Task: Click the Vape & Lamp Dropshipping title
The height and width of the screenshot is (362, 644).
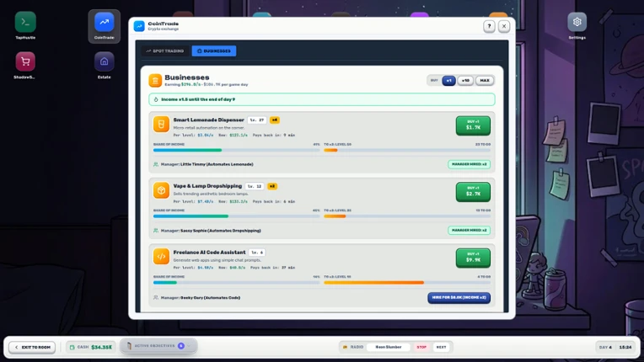Action: point(207,186)
